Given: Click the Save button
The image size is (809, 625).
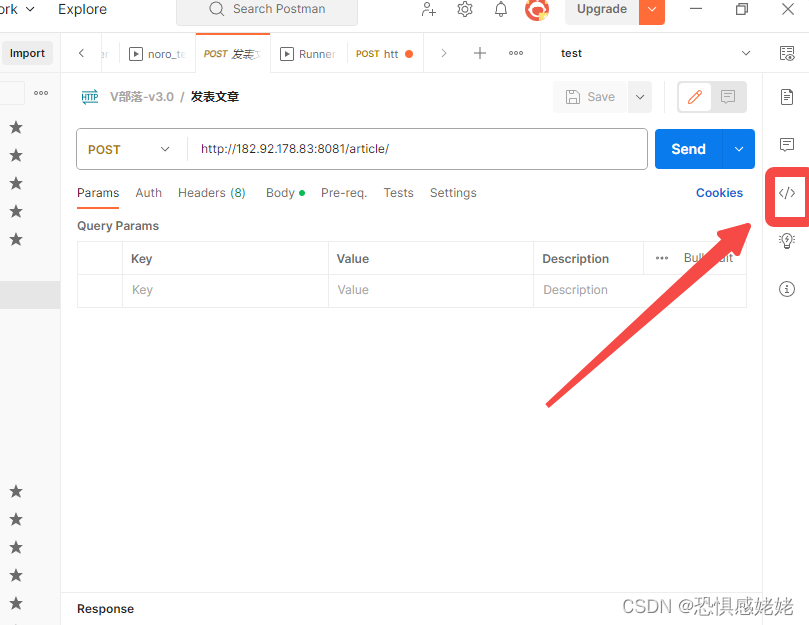Looking at the screenshot, I should (590, 97).
